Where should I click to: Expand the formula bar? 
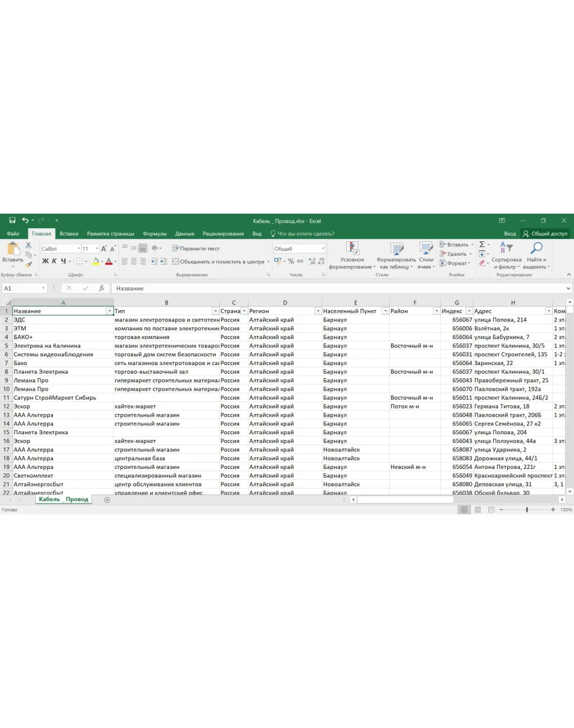point(568,288)
